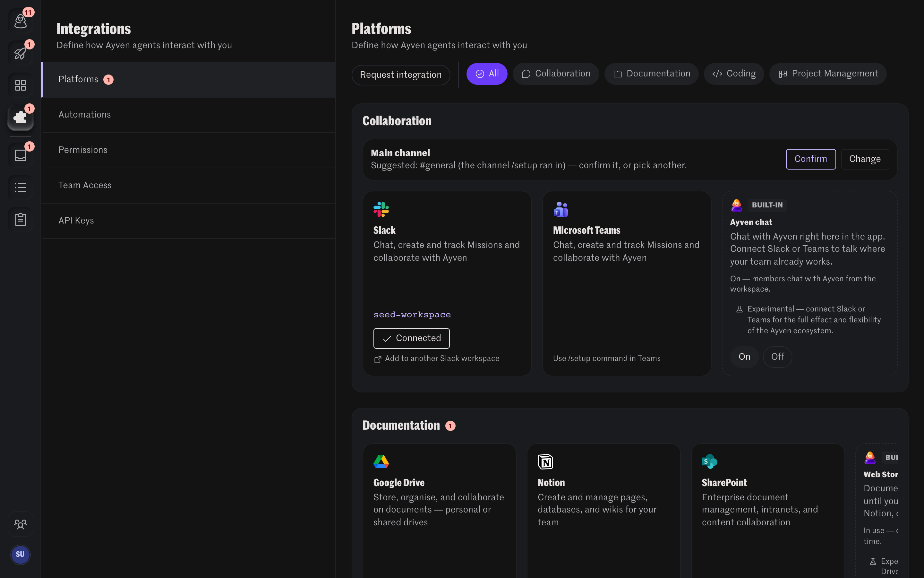
Task: Open Platforms in the Integrations menu
Action: coord(188,80)
